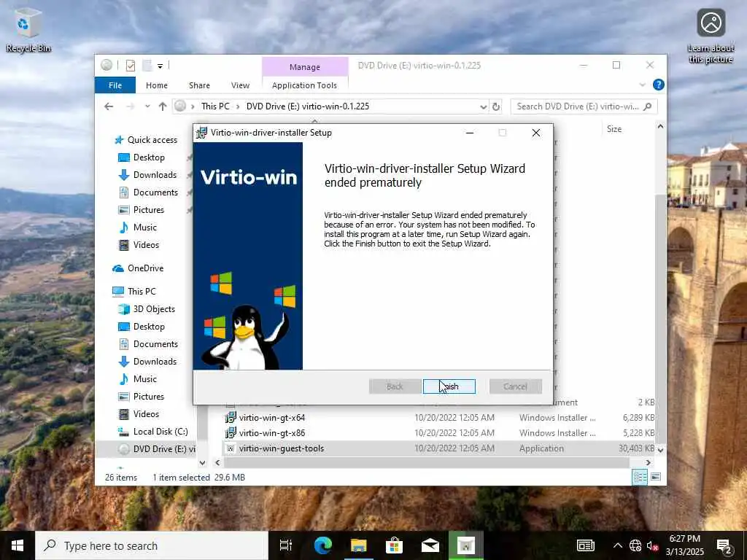Switch to the Home ribbon tab
Screen dimensions: 747x560
[x=157, y=85]
